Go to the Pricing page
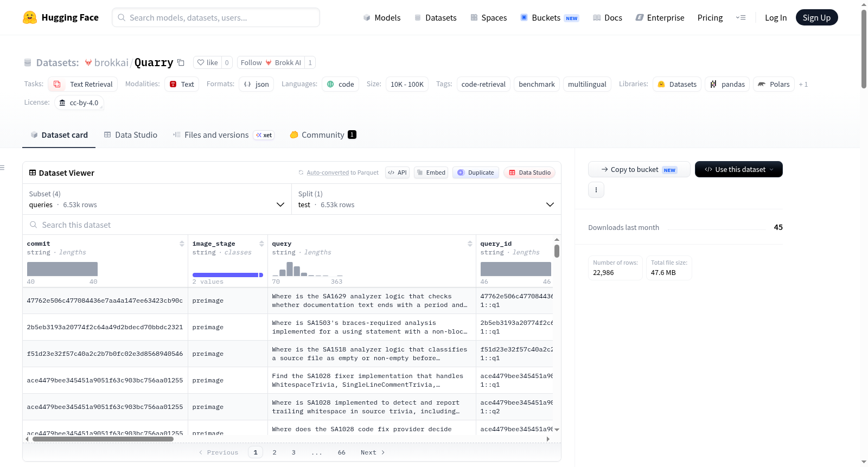This screenshot has width=868, height=467. [710, 17]
